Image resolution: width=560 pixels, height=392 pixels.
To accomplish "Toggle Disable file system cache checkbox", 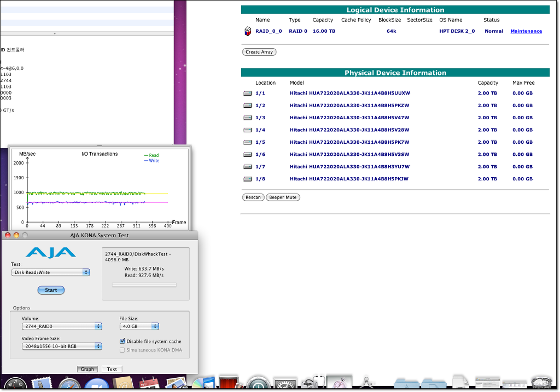I will 122,341.
